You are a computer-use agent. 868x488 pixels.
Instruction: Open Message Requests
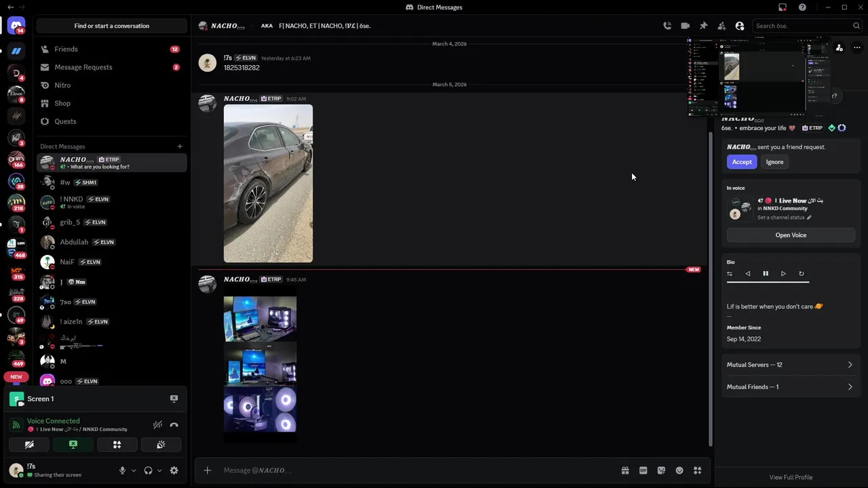click(x=112, y=67)
